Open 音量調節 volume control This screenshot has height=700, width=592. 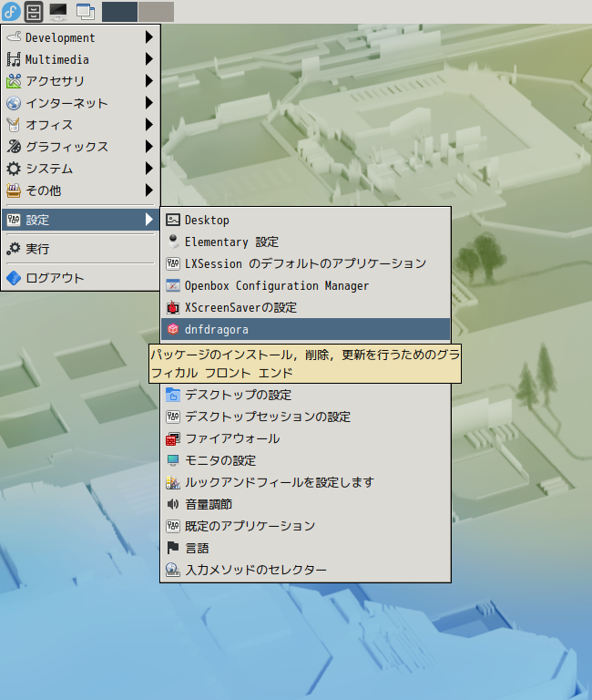click(x=306, y=504)
